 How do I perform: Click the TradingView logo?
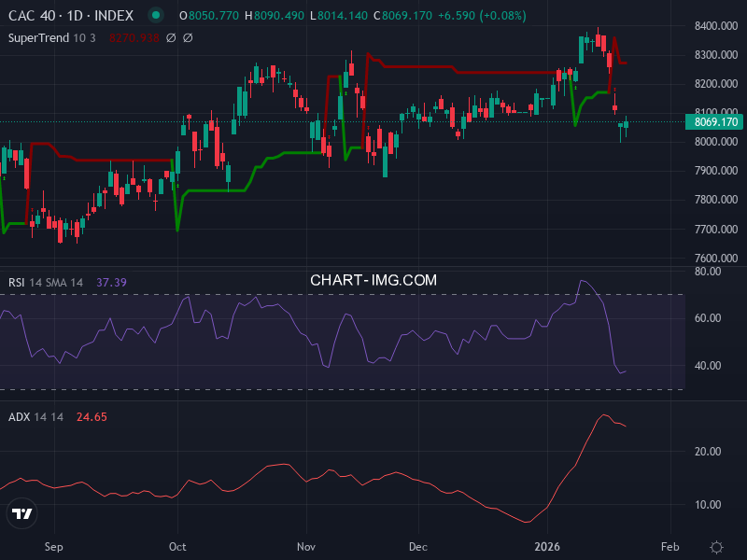click(22, 512)
